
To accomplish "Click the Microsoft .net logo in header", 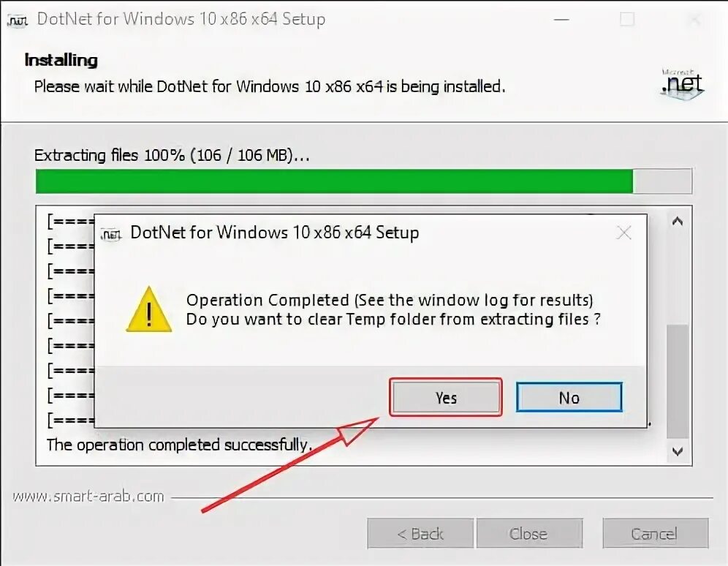I will click(x=683, y=83).
